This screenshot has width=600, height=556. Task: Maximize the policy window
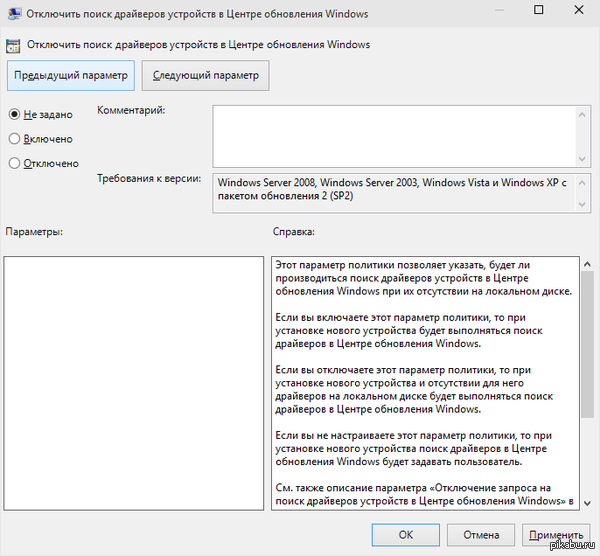(538, 10)
